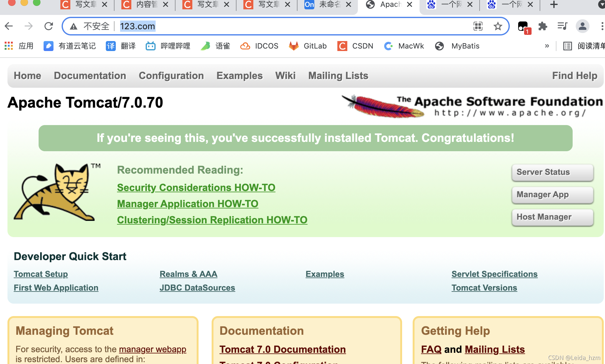Image resolution: width=605 pixels, height=364 pixels.
Task: Go back using the browser back arrow
Action: pyautogui.click(x=9, y=26)
